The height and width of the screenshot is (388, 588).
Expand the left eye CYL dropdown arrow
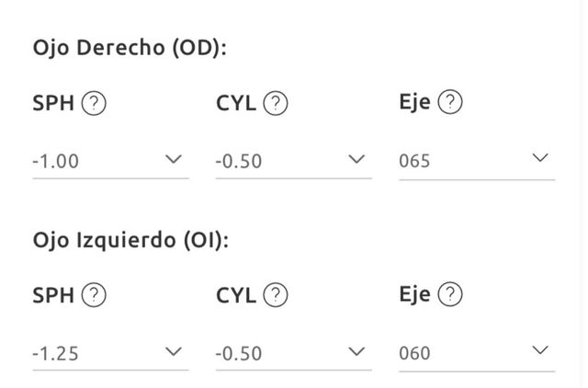357,351
